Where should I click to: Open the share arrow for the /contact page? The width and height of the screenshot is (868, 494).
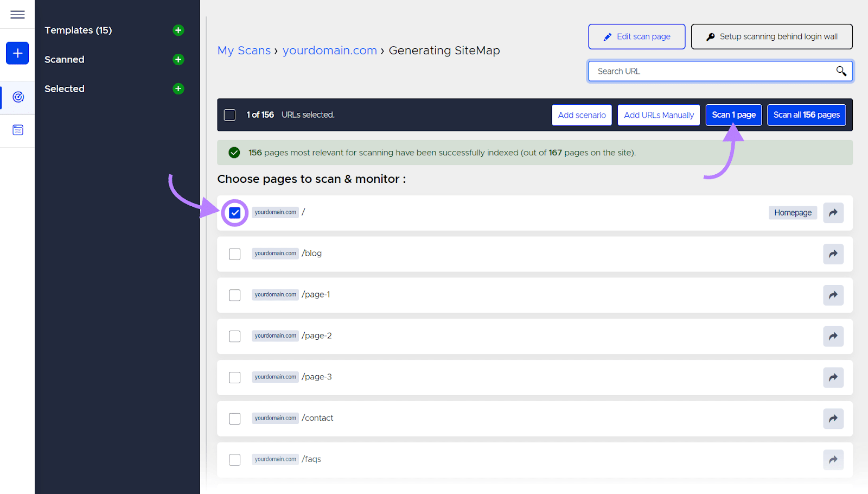tap(833, 419)
